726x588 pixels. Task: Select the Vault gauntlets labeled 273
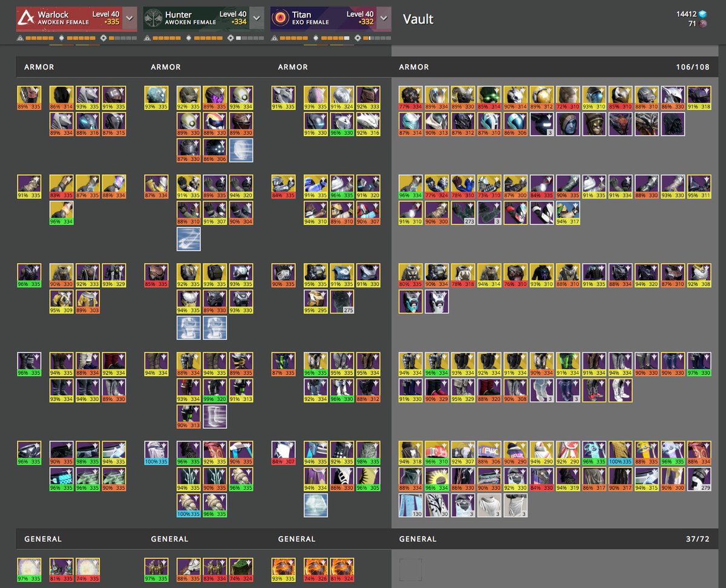463,213
